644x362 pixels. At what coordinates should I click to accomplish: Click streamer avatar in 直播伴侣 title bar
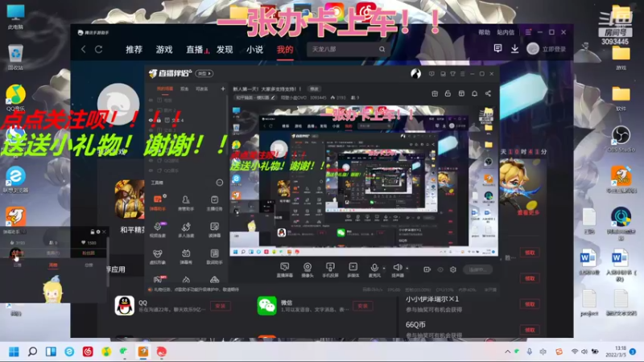415,73
